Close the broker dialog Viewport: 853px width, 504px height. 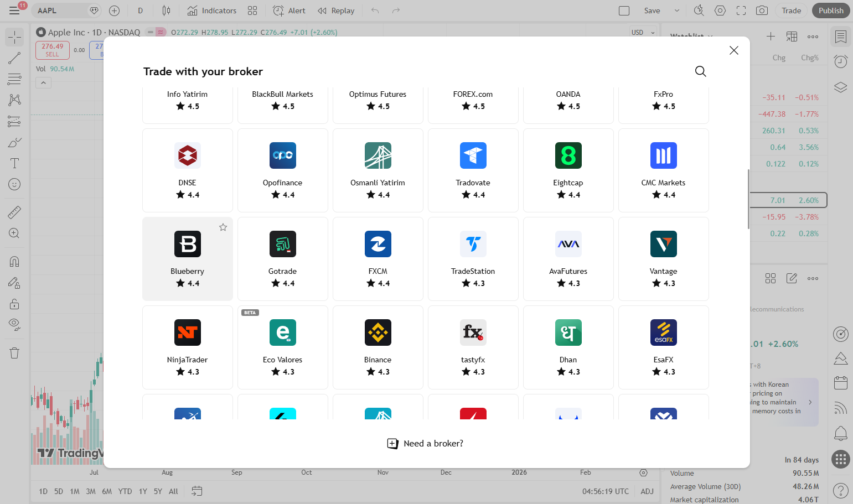734,50
